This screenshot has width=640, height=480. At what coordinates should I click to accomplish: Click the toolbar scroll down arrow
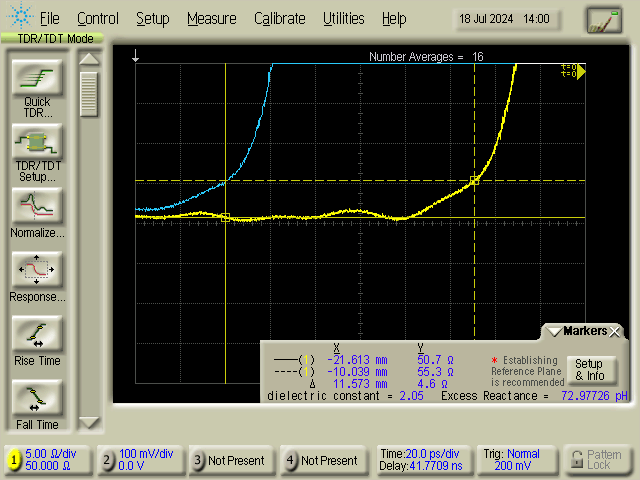tap(89, 422)
